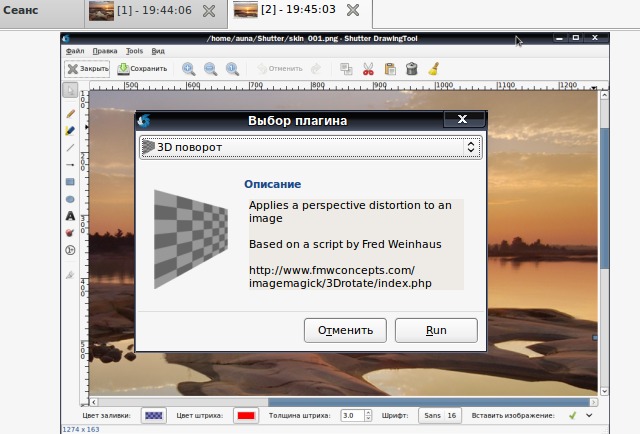Image resolution: width=640 pixels, height=434 pixels.
Task: Click vertical scrollbar down arrow
Action: click(604, 391)
